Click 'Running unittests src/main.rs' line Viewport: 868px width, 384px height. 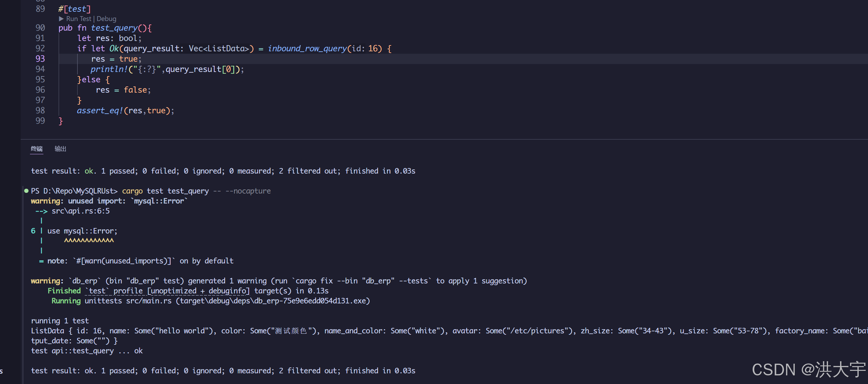[211, 301]
